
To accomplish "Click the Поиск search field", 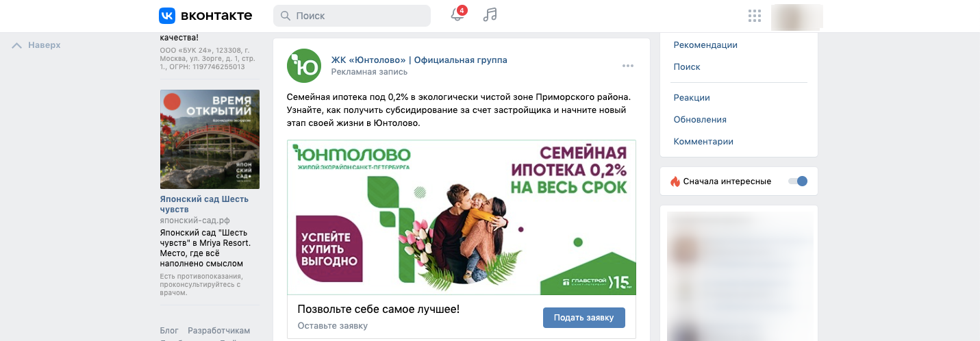I will [352, 16].
